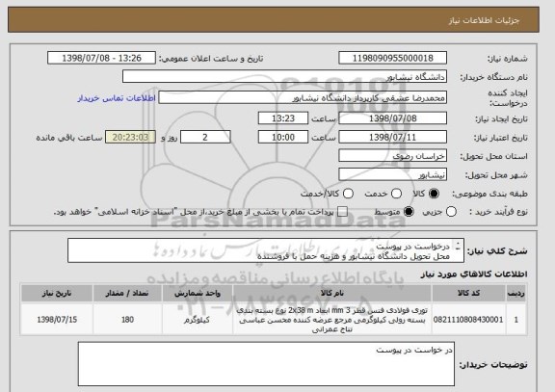Click the remaining days field showing 2
This screenshot has width=555, height=392.
click(205, 137)
